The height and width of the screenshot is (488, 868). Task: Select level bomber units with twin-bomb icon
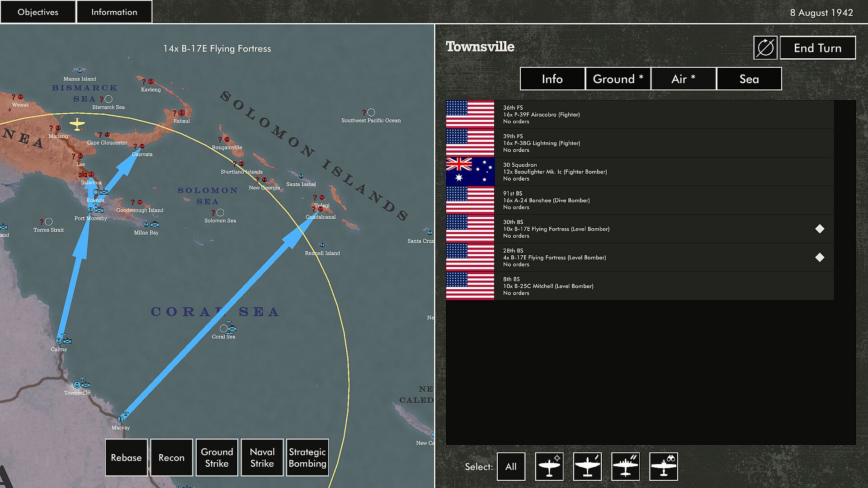pyautogui.click(x=625, y=466)
